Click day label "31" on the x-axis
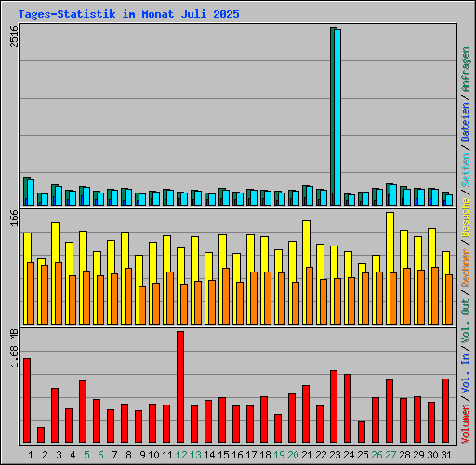The image size is (476, 465). (x=446, y=455)
